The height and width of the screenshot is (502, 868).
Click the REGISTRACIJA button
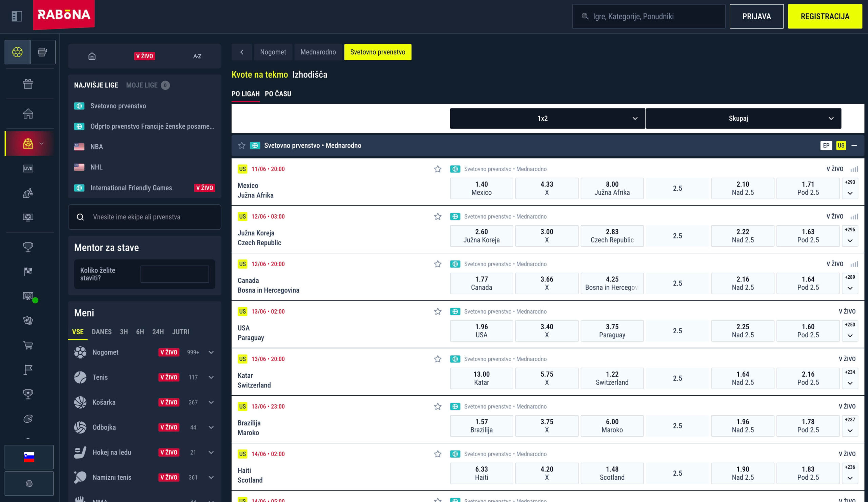tap(825, 16)
